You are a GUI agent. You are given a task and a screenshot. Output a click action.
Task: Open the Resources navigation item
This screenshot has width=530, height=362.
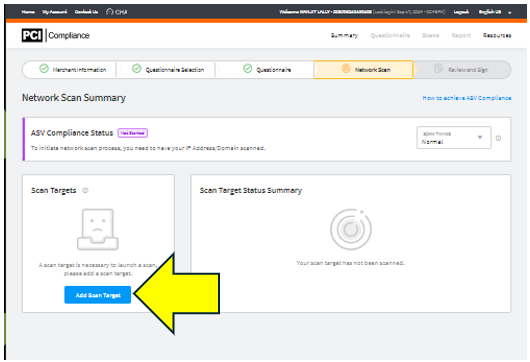coord(497,35)
